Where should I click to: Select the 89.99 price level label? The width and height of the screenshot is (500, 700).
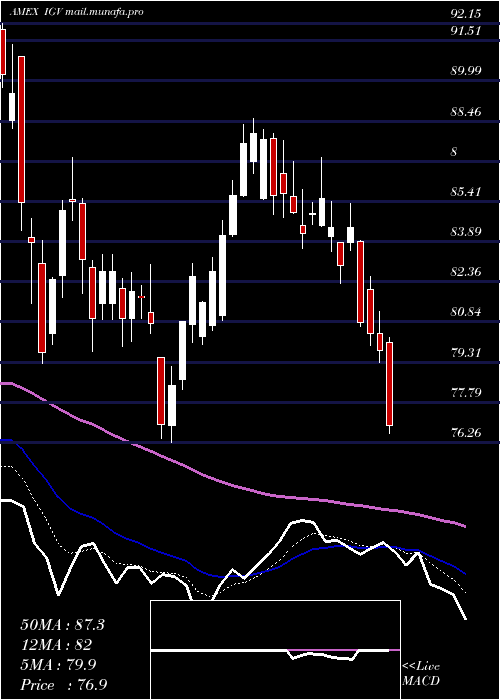[x=466, y=71]
